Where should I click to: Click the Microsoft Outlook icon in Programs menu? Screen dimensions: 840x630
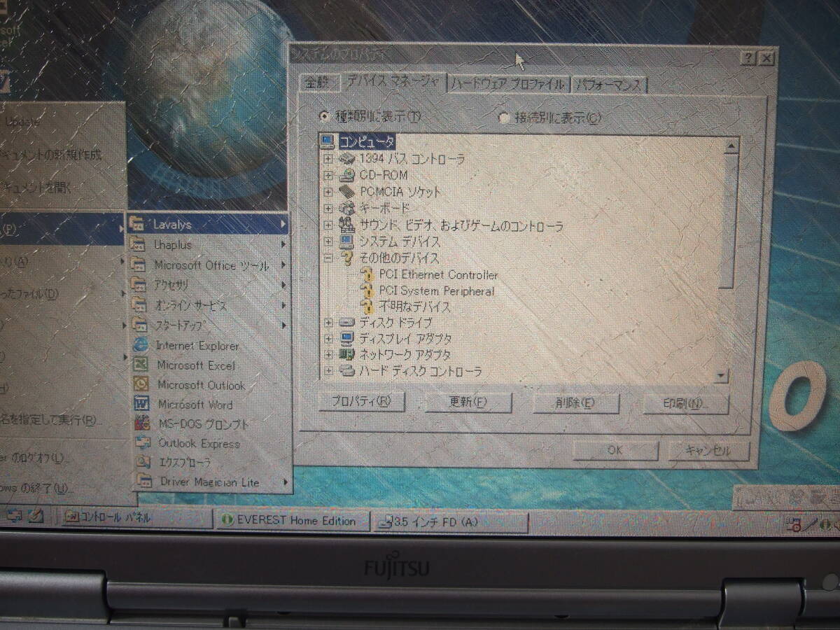[x=142, y=384]
